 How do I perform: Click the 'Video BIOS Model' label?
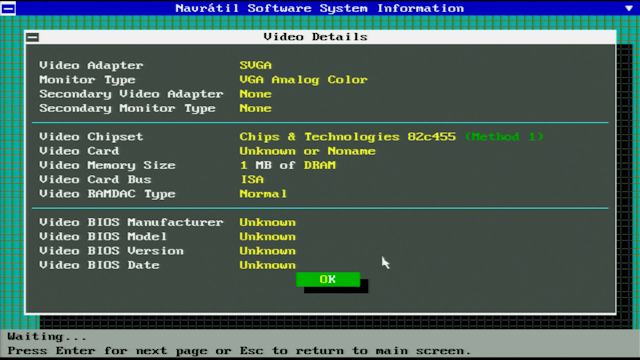pos(103,237)
